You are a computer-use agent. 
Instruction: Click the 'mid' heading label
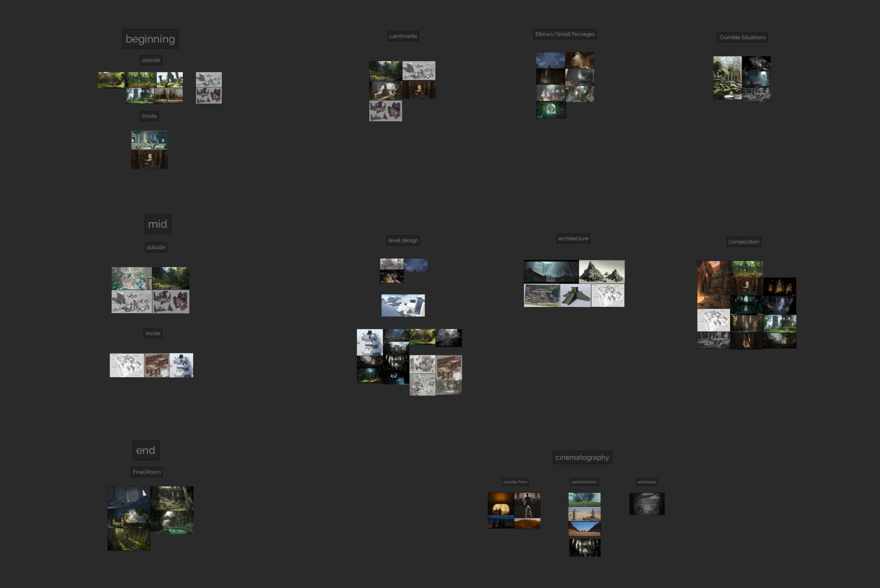(x=157, y=224)
